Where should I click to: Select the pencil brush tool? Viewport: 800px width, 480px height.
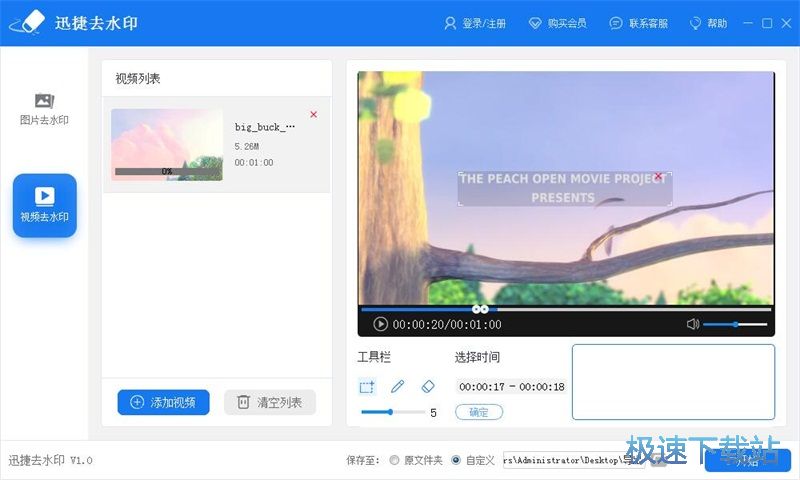point(397,387)
